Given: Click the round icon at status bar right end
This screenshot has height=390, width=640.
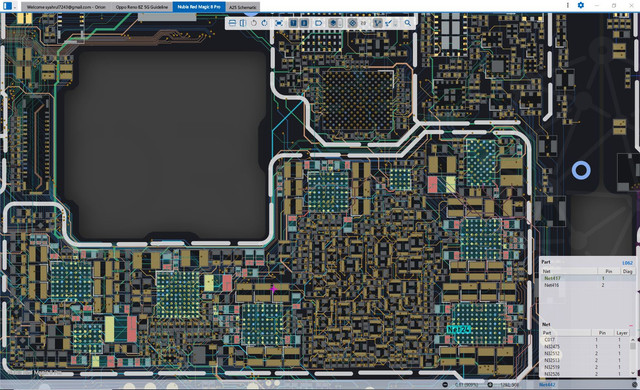Looking at the screenshot, I should (x=635, y=385).
